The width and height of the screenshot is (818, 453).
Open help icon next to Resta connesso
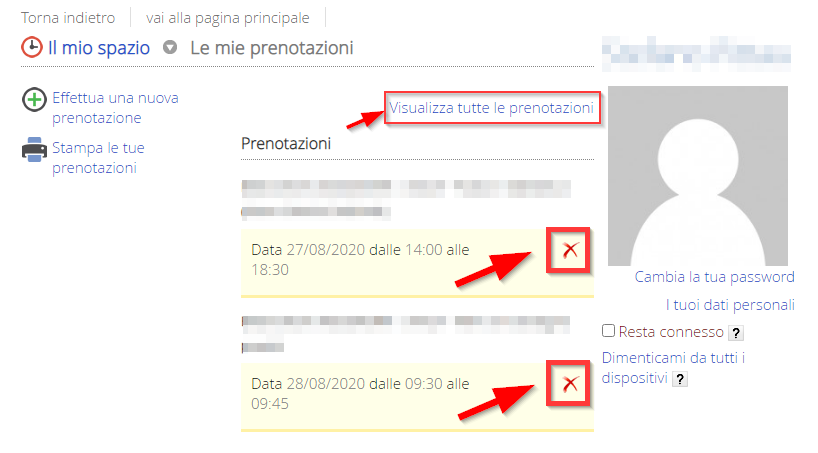(x=736, y=333)
